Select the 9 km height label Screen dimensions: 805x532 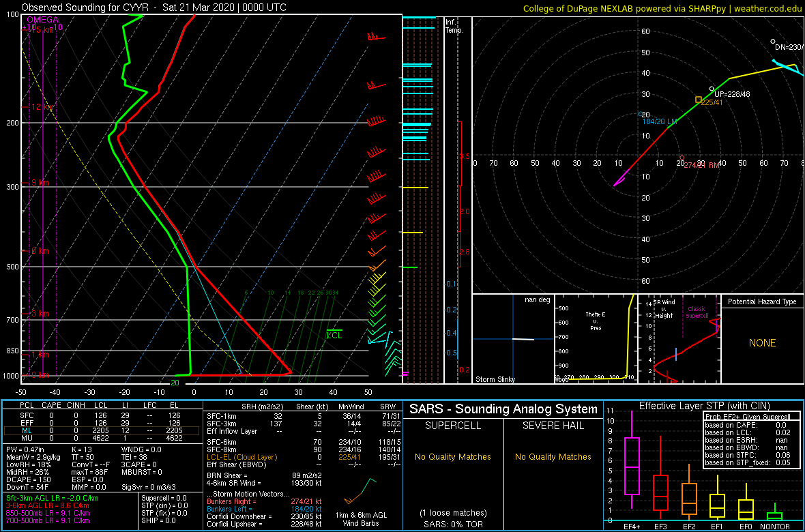tap(40, 183)
